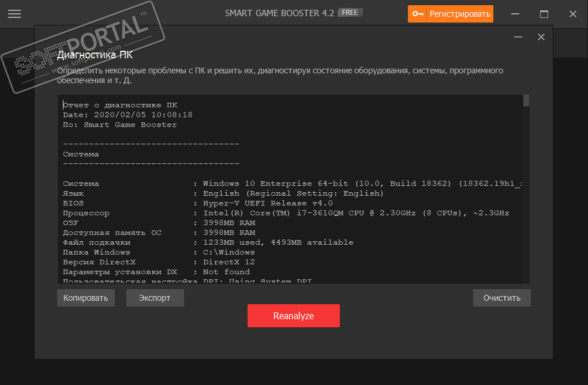
Task: Click 'Отчет о диагностике ПК' report heading
Action: coord(120,105)
